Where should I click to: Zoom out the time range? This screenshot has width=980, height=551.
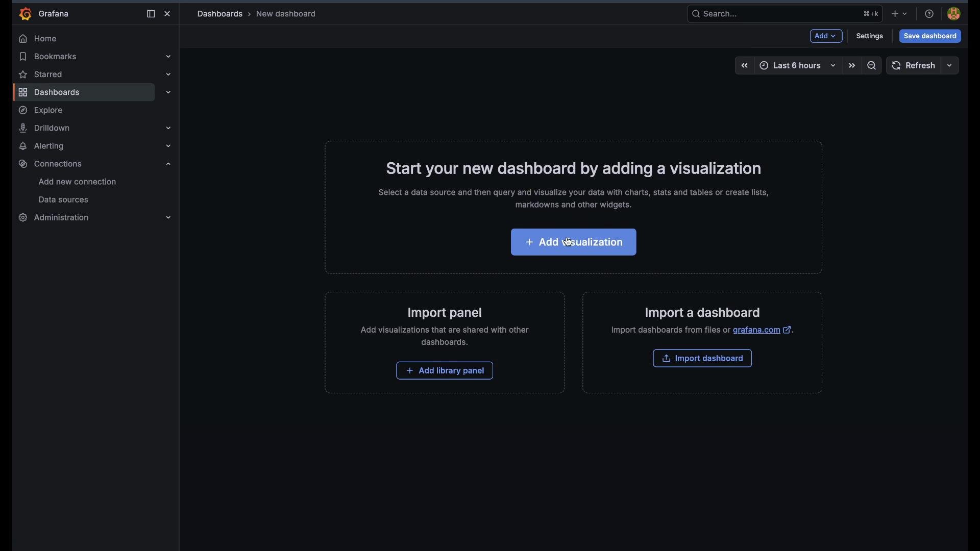(x=872, y=66)
